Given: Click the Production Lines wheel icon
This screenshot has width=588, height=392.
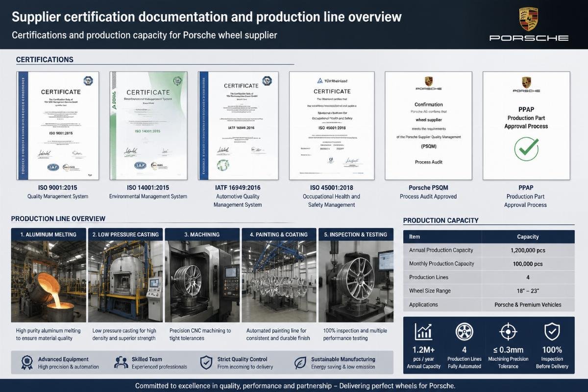Looking at the screenshot, I should tap(464, 332).
